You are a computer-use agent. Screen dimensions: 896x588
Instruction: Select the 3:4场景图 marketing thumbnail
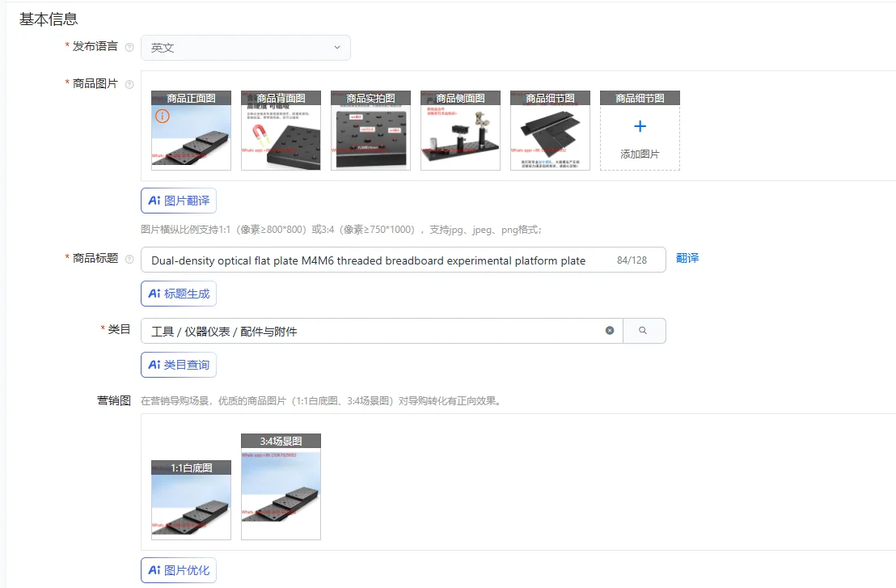(281, 487)
